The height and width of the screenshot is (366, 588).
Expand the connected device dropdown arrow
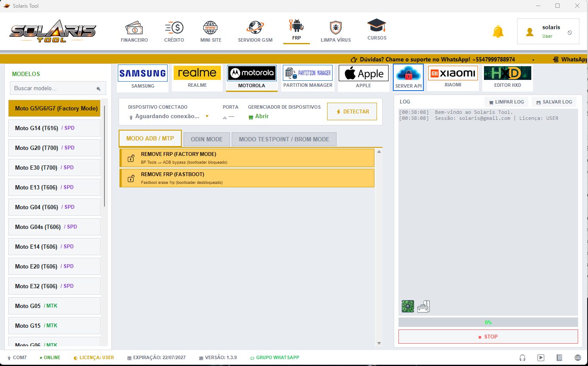(207, 116)
